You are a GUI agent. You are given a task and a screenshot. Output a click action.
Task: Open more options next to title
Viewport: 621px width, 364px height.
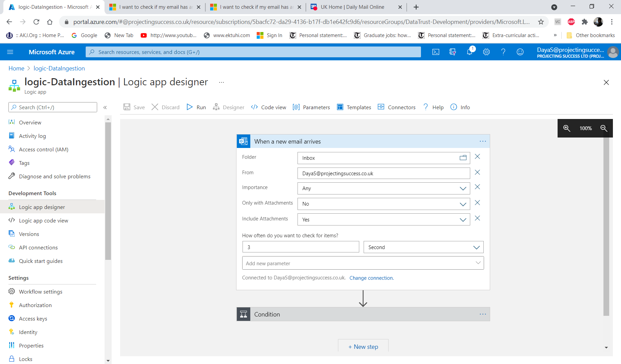coord(221,82)
